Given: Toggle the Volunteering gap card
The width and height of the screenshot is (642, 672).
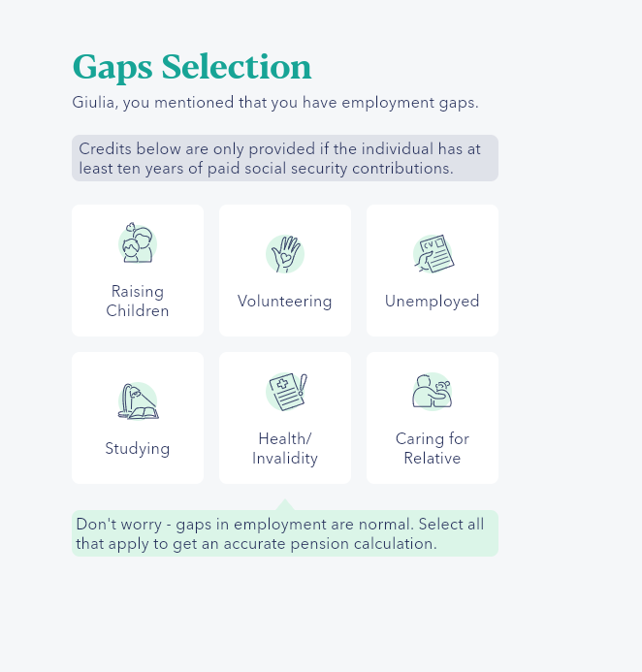Looking at the screenshot, I should 285,271.
